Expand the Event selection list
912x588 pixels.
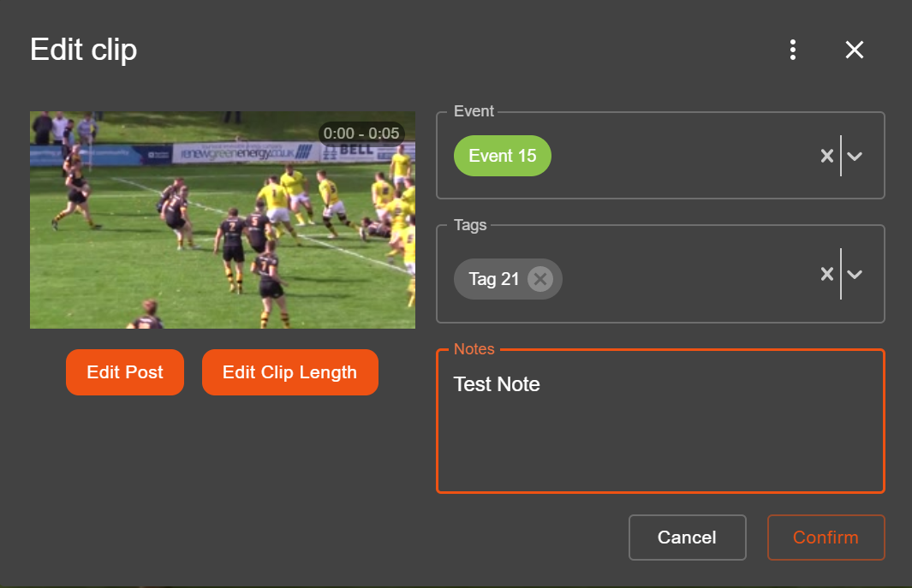point(855,155)
